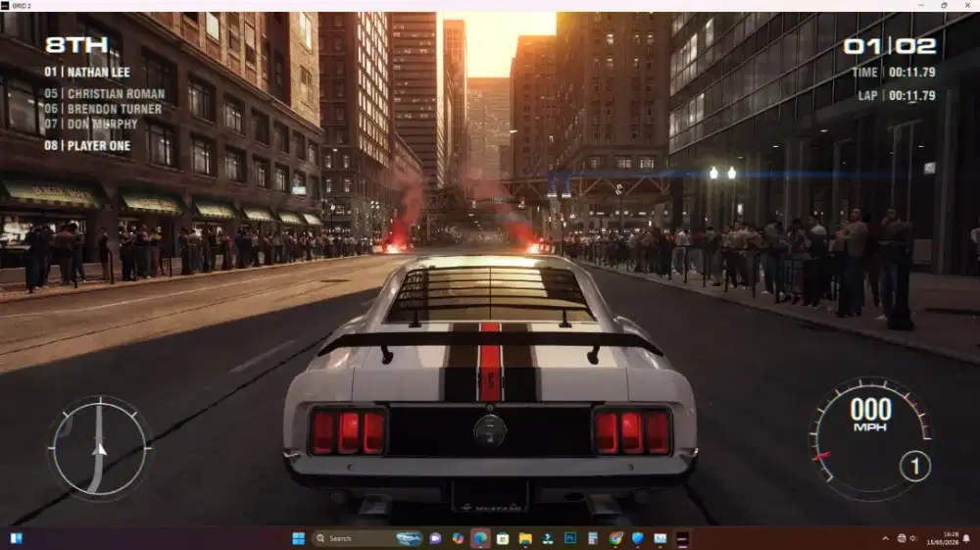The image size is (980, 550).
Task: Launch Copilot from the taskbar
Action: click(x=458, y=538)
